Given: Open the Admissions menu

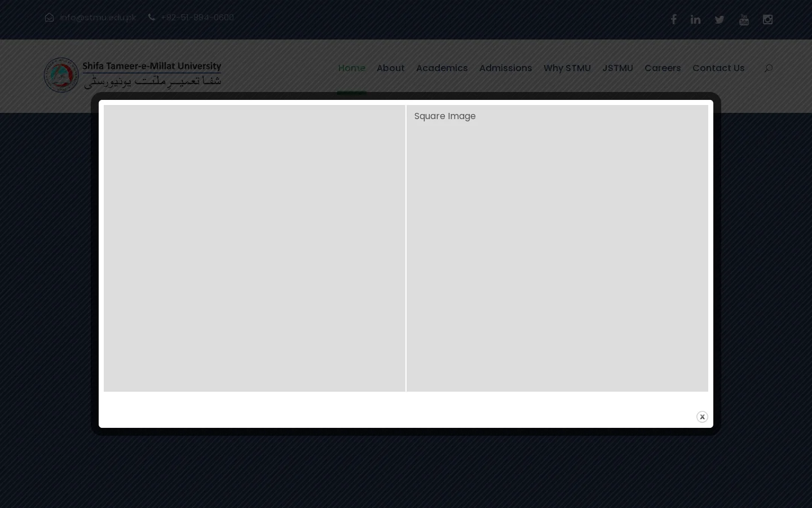Looking at the screenshot, I should pos(506,68).
